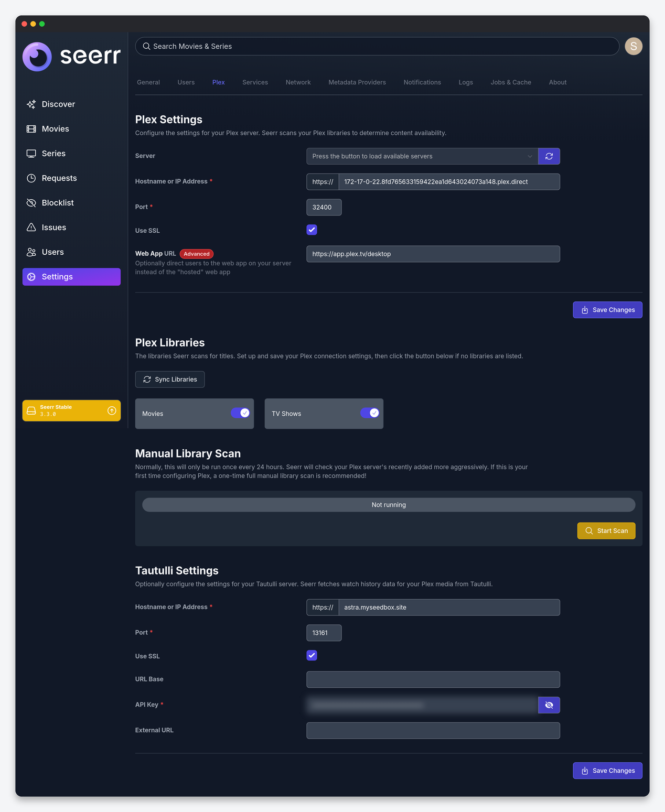Viewport: 665px width, 812px height.
Task: Open the Services tab
Action: click(255, 82)
